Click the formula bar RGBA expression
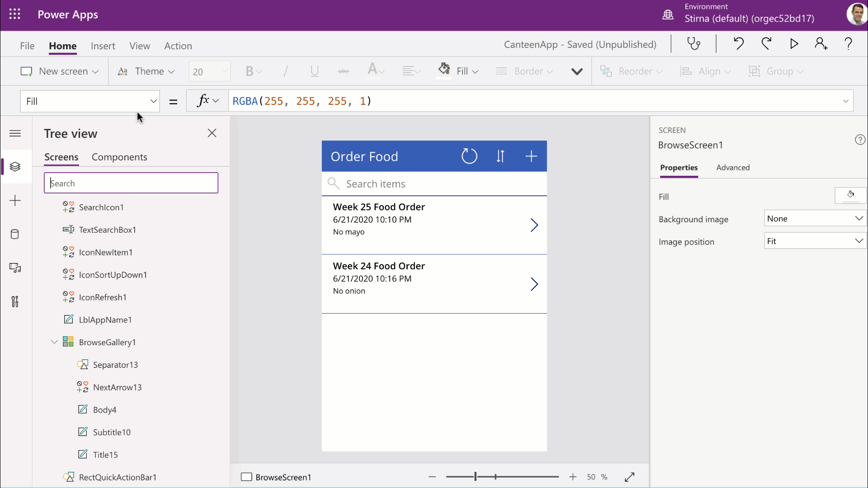The image size is (868, 488). coord(302,101)
